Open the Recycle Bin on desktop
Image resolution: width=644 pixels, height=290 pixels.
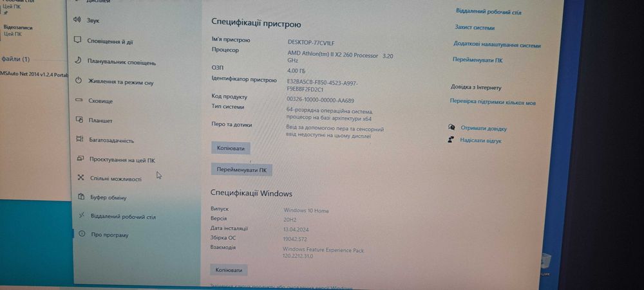pos(545,264)
